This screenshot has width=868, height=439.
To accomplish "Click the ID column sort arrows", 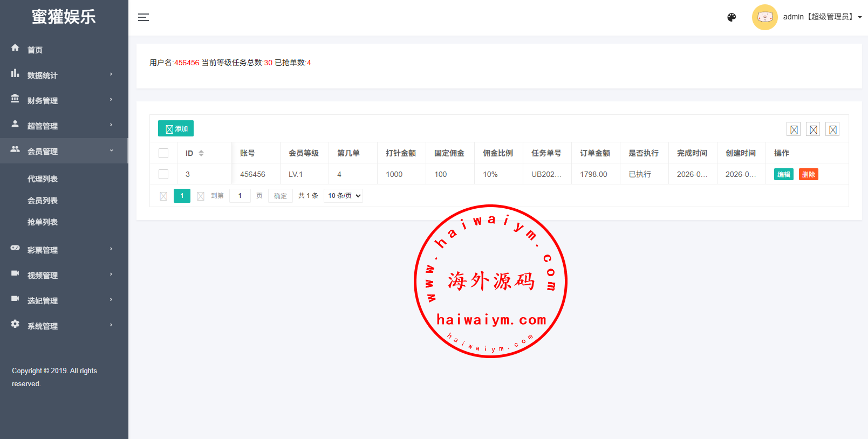I will point(201,153).
